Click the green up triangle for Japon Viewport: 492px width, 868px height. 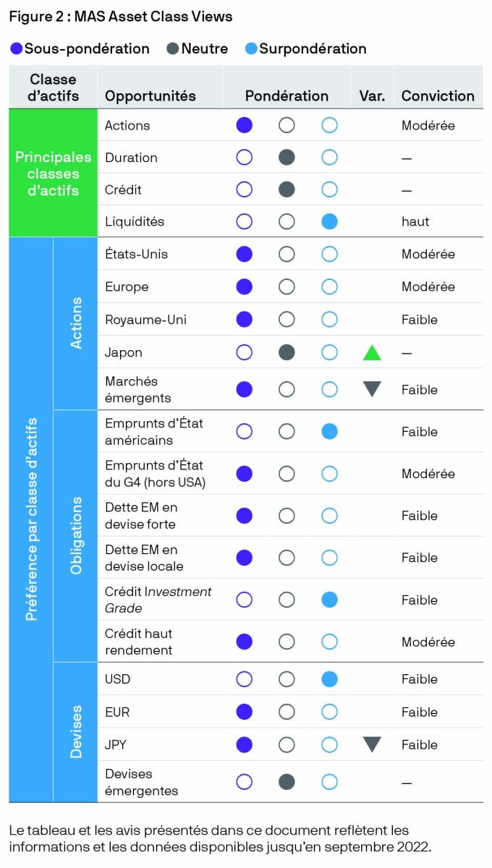(372, 353)
